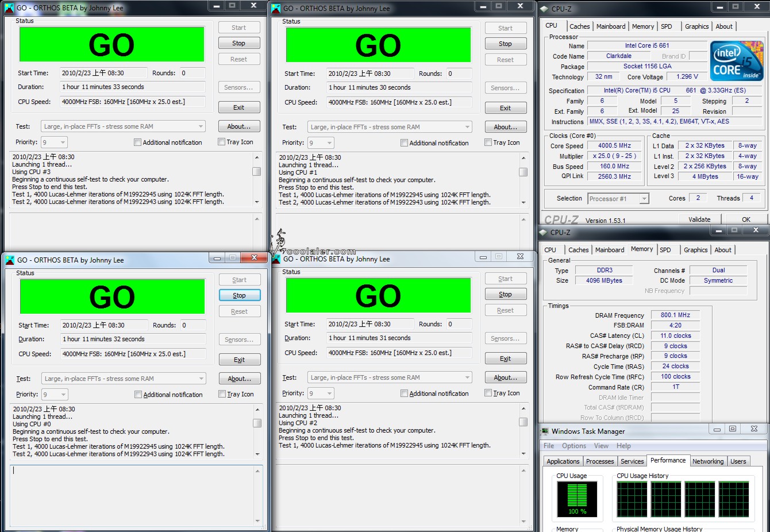The height and width of the screenshot is (532, 770).
Task: Expand Priority dropdown in CPU #0 ORTHOS window
Action: coord(55,394)
